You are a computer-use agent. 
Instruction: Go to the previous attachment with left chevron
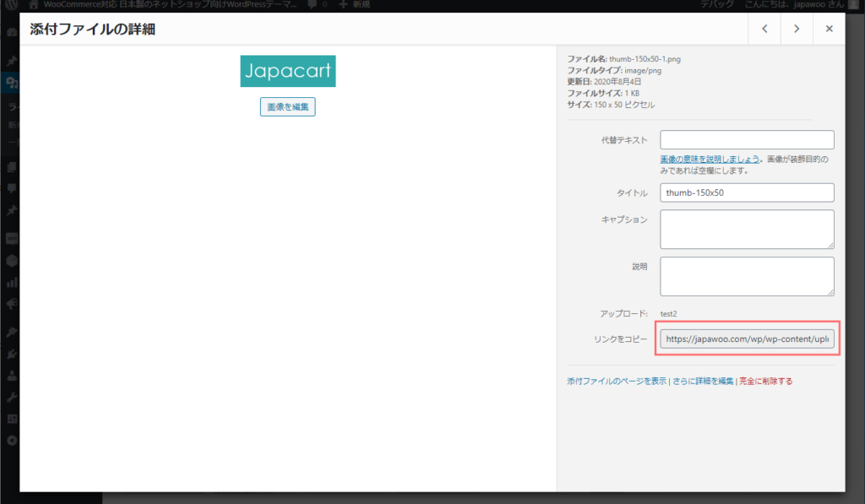click(764, 29)
